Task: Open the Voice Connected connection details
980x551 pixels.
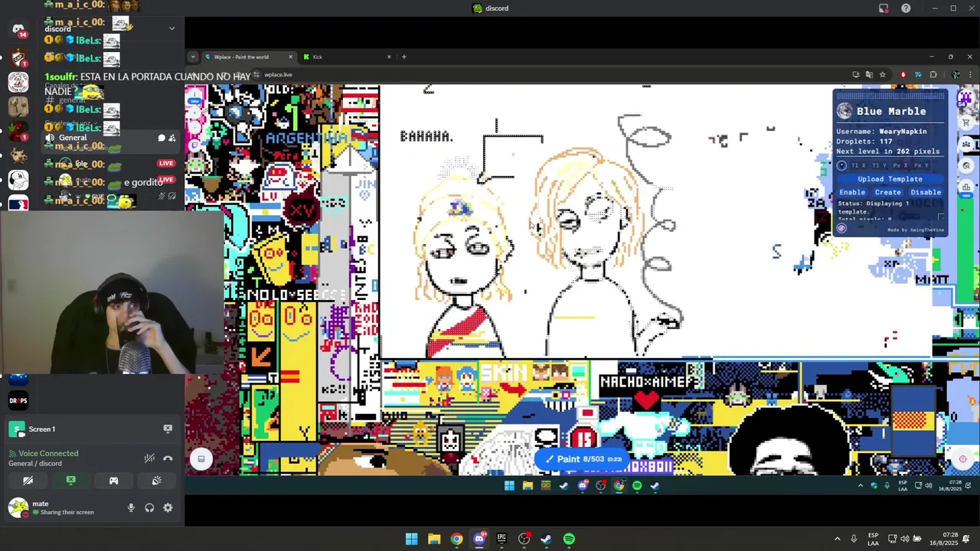Action: point(48,453)
